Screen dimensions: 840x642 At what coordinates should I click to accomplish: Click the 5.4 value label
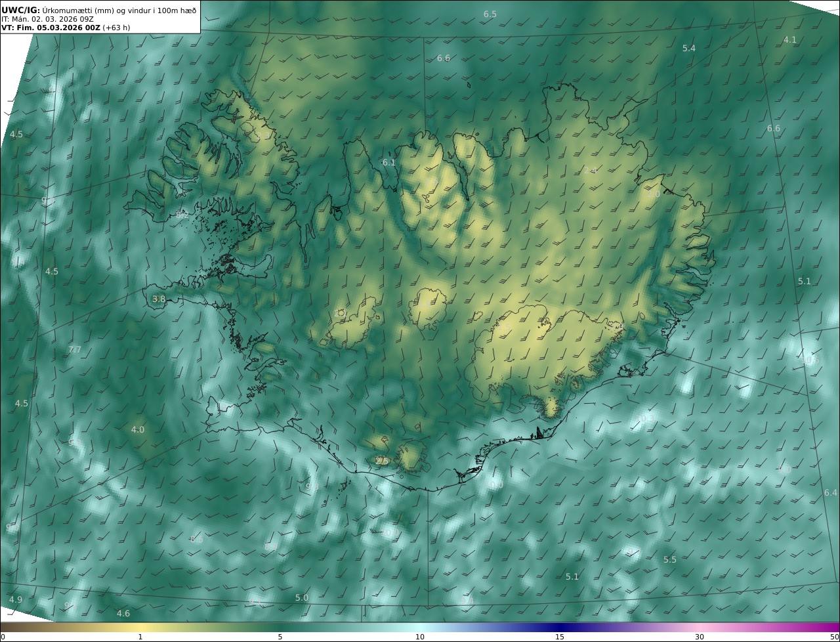coord(689,49)
